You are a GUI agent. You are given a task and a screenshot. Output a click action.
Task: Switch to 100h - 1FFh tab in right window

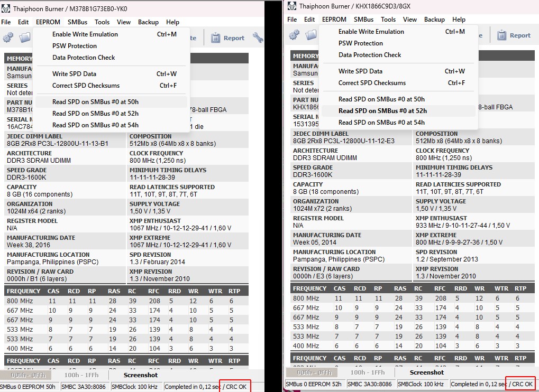pyautogui.click(x=368, y=372)
